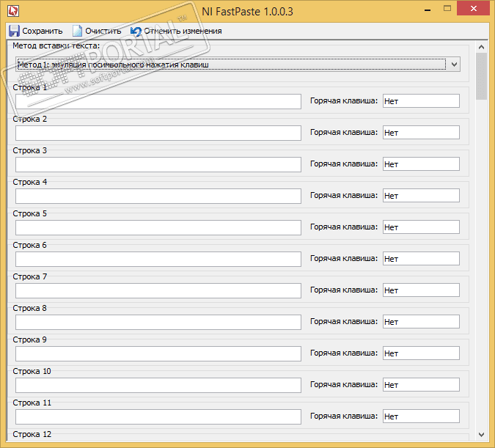Set hotkey field for Строка 7
The image size is (495, 448).
pyautogui.click(x=421, y=290)
